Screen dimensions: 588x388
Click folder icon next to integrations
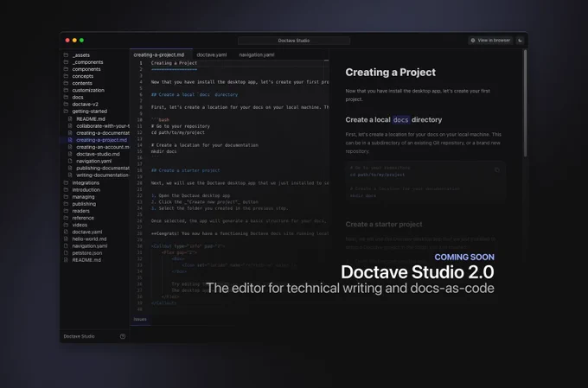tap(66, 182)
